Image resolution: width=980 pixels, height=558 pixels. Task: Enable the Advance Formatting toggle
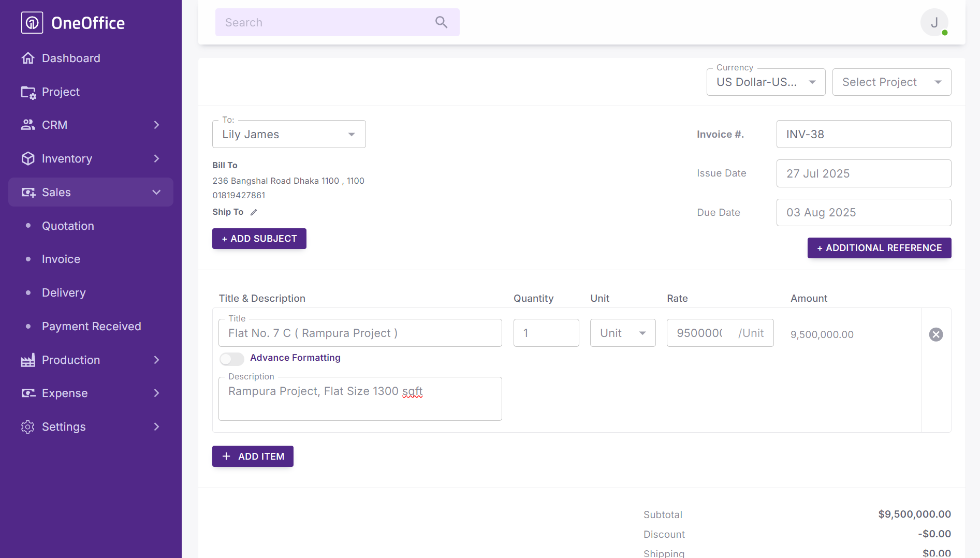(x=231, y=358)
